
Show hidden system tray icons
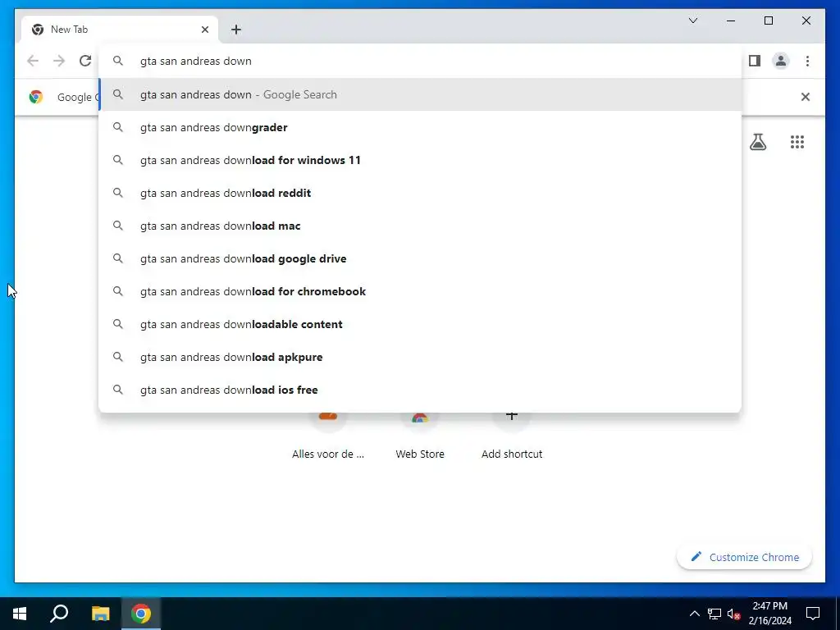point(694,614)
